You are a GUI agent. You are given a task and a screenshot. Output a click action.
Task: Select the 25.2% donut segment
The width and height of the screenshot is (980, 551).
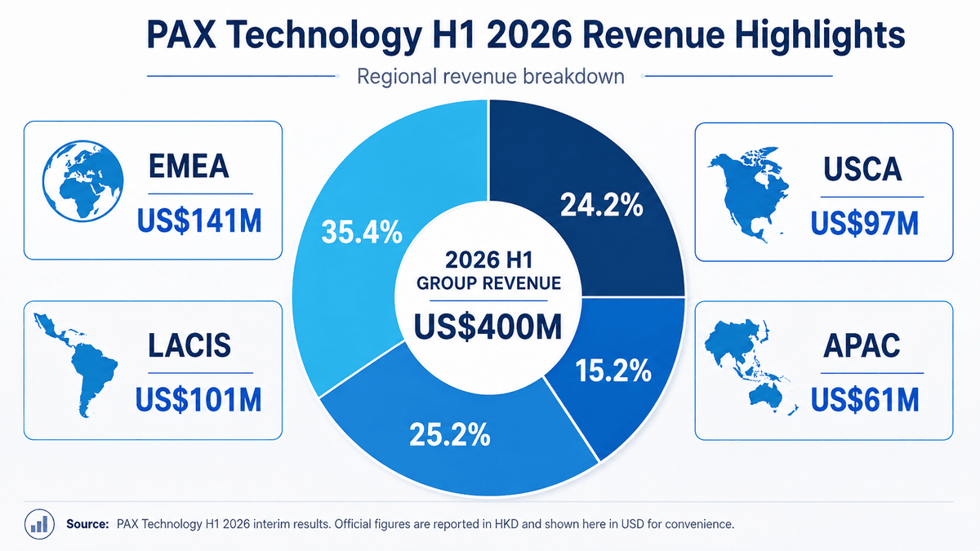click(x=450, y=433)
